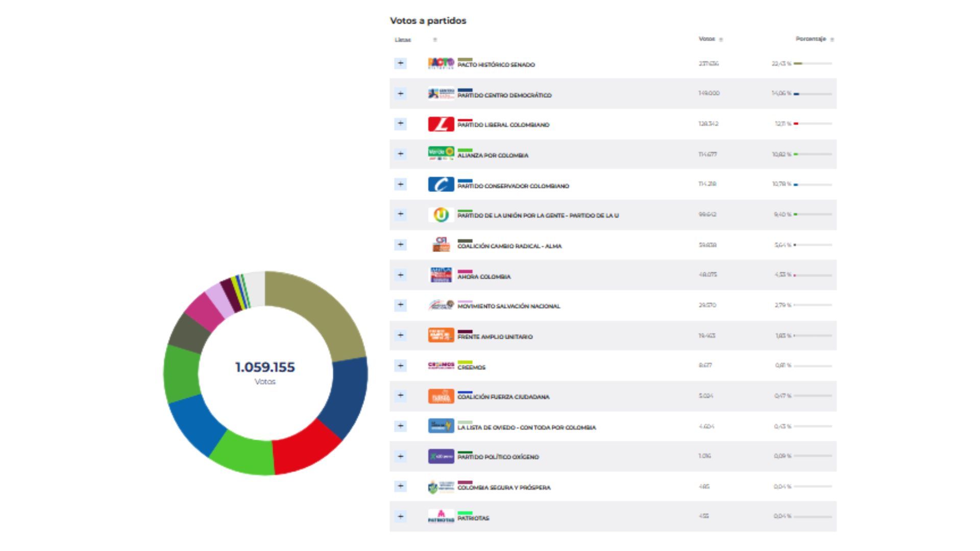Click the Partido Político Oxígeno purple logo
Viewport: 980px width, 551px height.
(440, 456)
